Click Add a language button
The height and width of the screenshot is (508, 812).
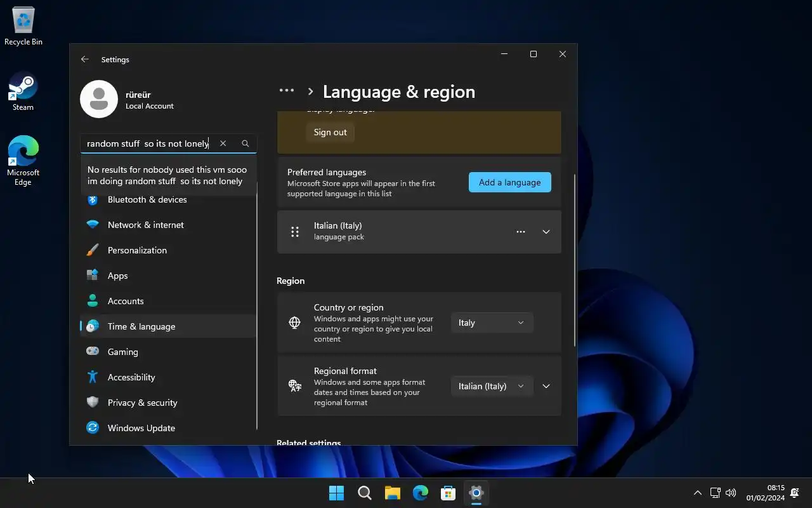[510, 182]
